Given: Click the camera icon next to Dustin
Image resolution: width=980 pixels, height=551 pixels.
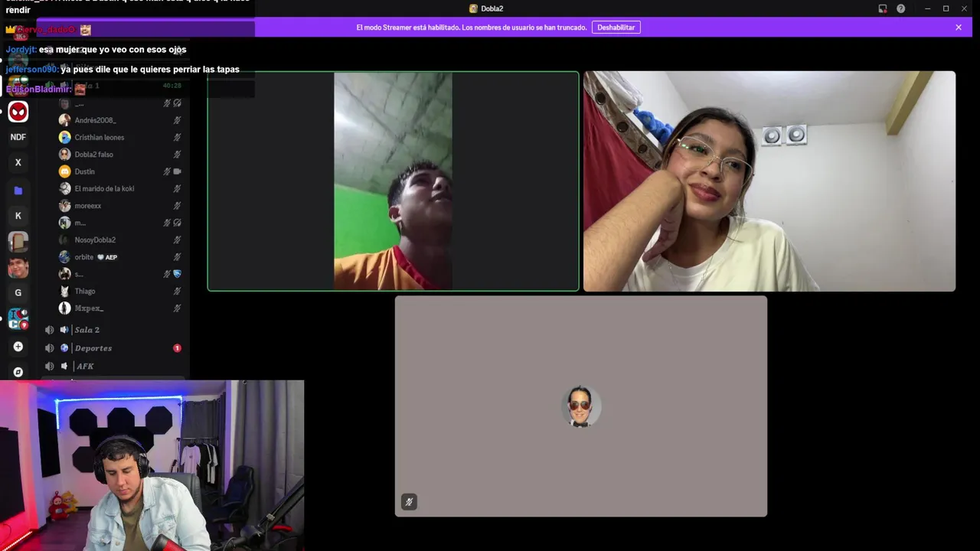Looking at the screenshot, I should pos(178,171).
